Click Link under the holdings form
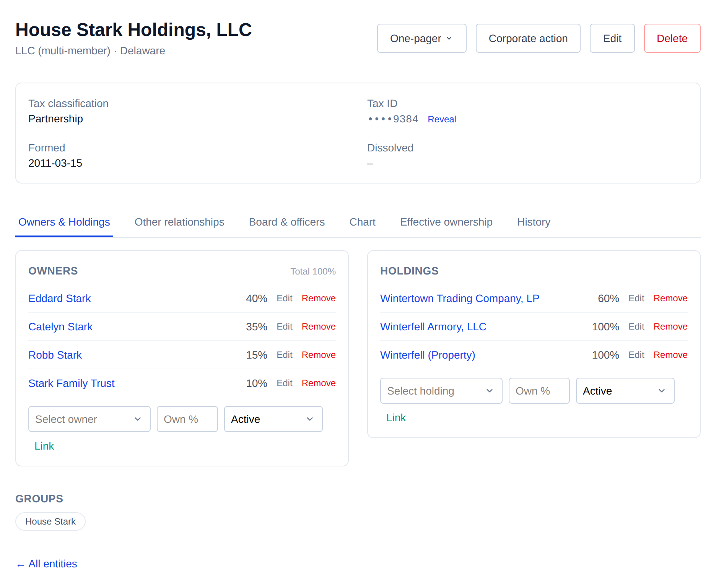 [x=396, y=417]
